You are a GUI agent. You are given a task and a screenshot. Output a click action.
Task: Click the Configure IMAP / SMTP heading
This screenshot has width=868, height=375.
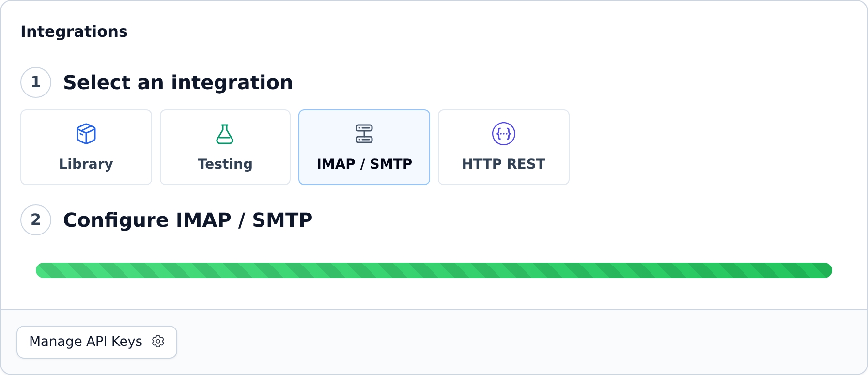(x=188, y=220)
